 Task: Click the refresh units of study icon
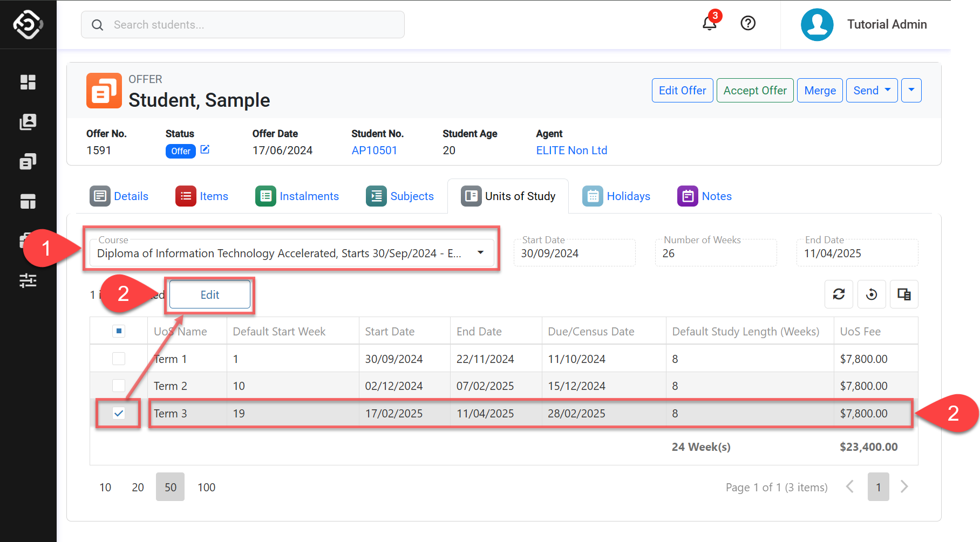pyautogui.click(x=839, y=294)
